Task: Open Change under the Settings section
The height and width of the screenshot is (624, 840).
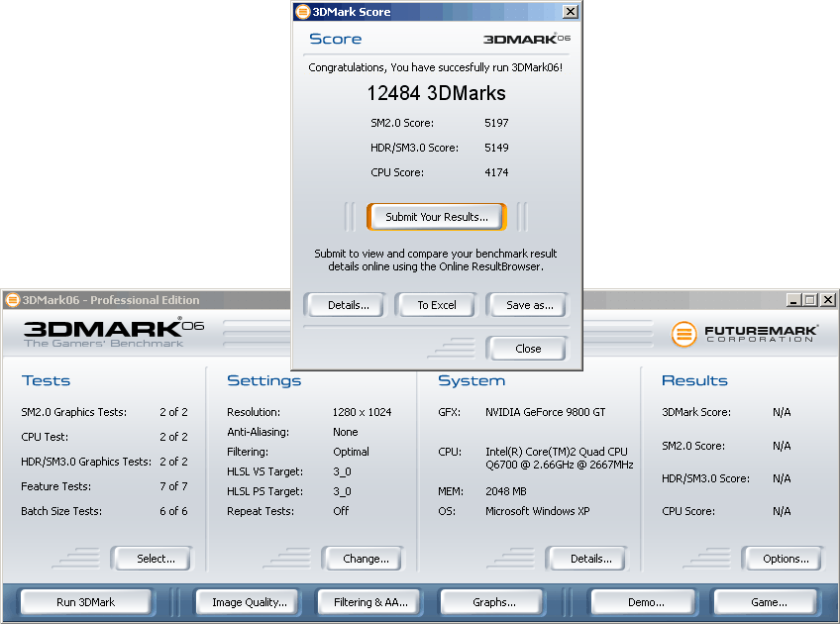Action: (366, 559)
